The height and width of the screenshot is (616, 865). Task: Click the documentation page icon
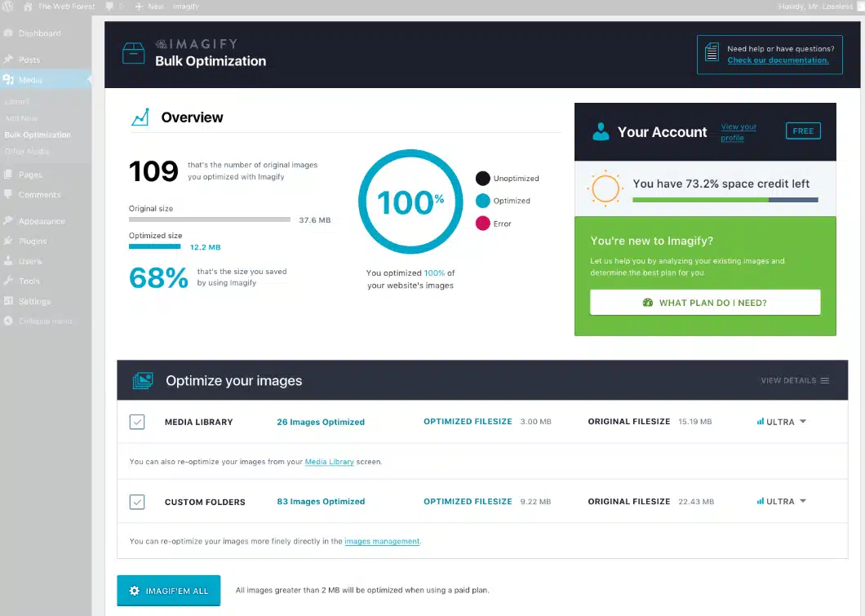point(712,52)
